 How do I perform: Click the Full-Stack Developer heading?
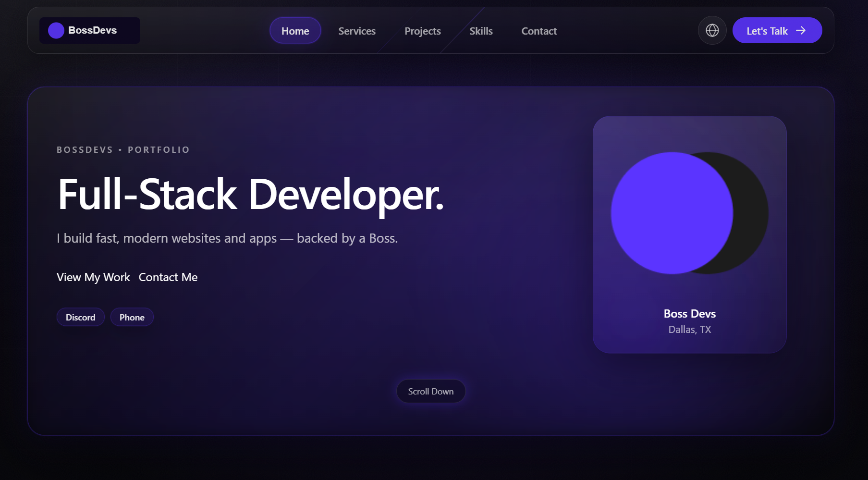[x=250, y=194]
